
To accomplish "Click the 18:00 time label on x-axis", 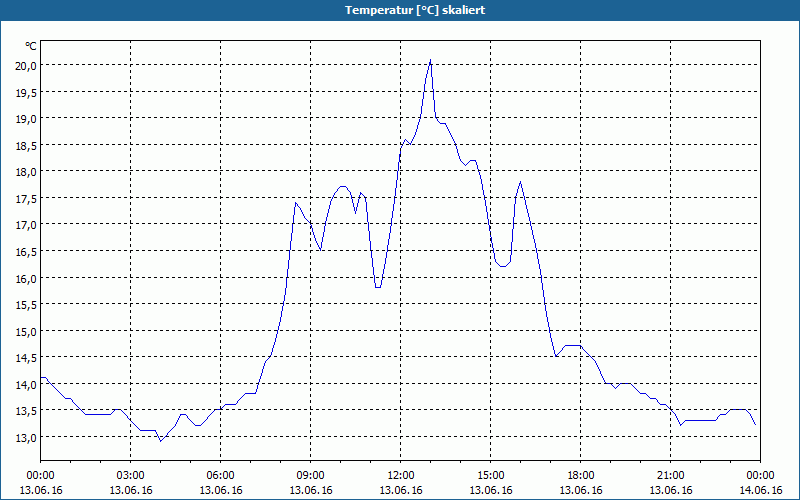I will (x=581, y=476).
